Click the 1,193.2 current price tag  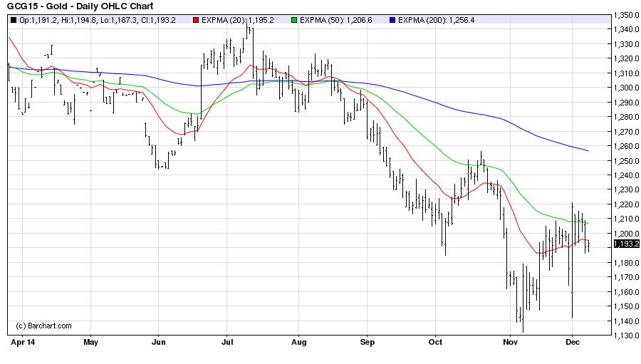tap(626, 244)
